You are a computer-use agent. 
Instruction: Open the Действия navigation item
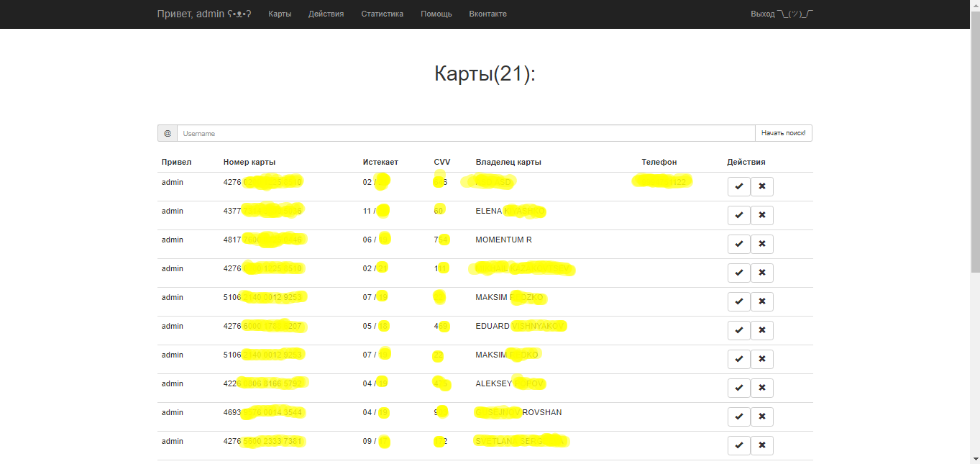pyautogui.click(x=326, y=14)
